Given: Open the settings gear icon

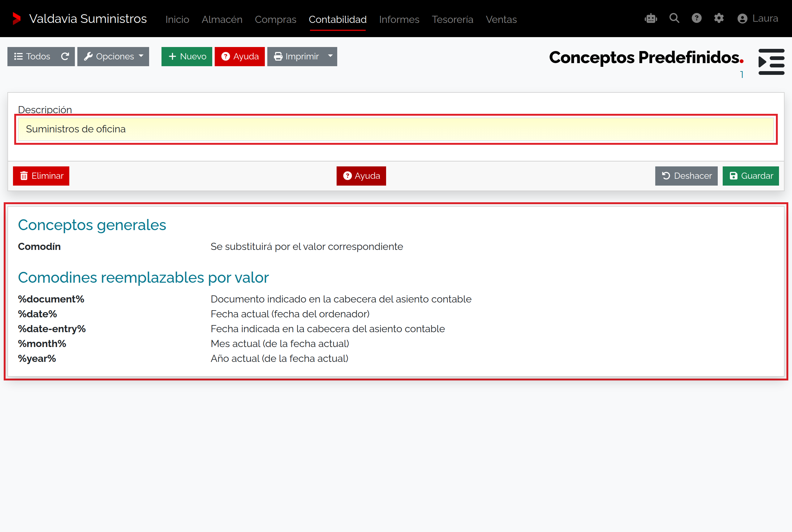Looking at the screenshot, I should tap(719, 18).
